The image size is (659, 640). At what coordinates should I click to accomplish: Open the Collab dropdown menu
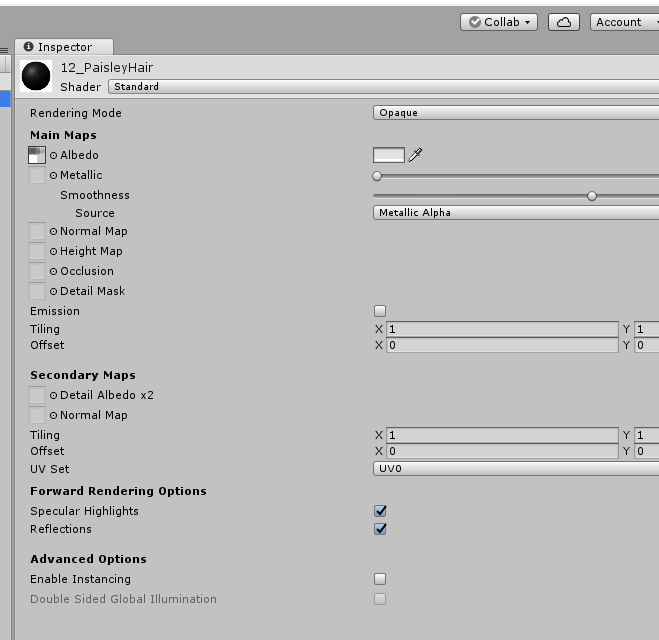click(499, 22)
